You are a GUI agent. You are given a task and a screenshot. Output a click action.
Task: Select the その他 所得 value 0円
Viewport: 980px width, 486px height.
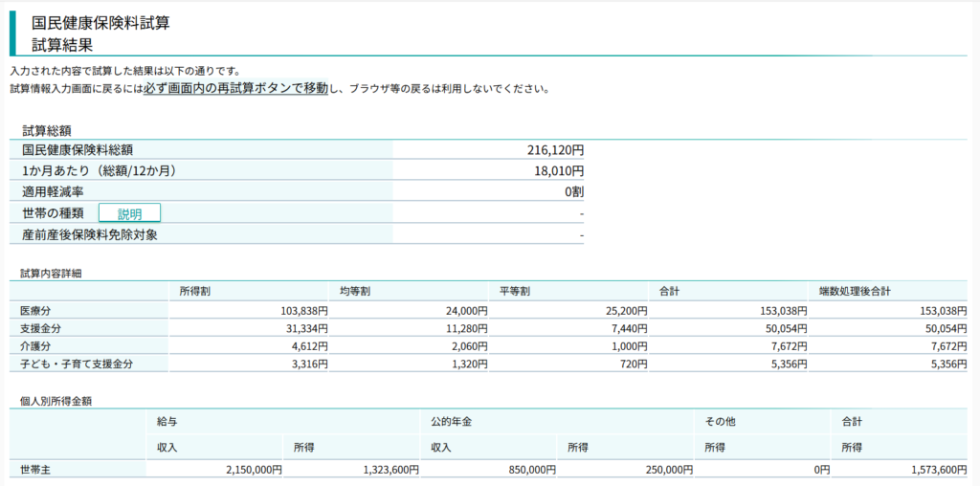822,469
